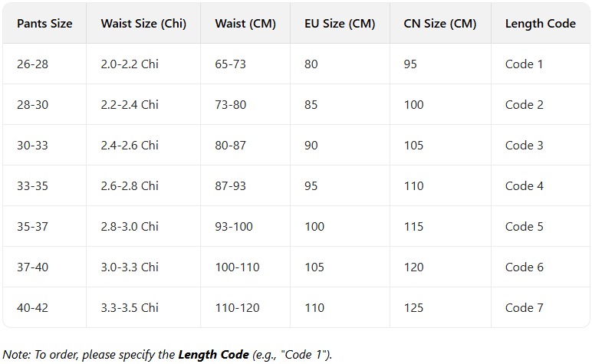Click the 65-73 waist CM cell
Screen dimensions: 592x364
(x=230, y=64)
